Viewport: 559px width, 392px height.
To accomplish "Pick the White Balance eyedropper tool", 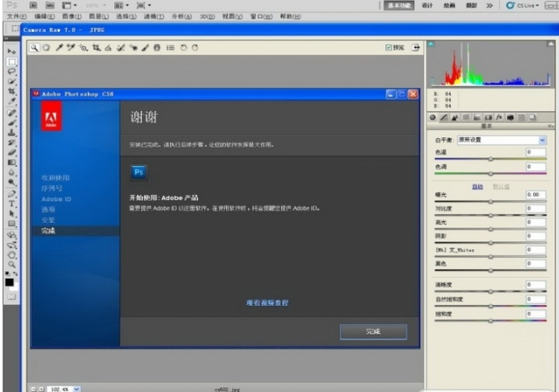I will click(x=59, y=47).
